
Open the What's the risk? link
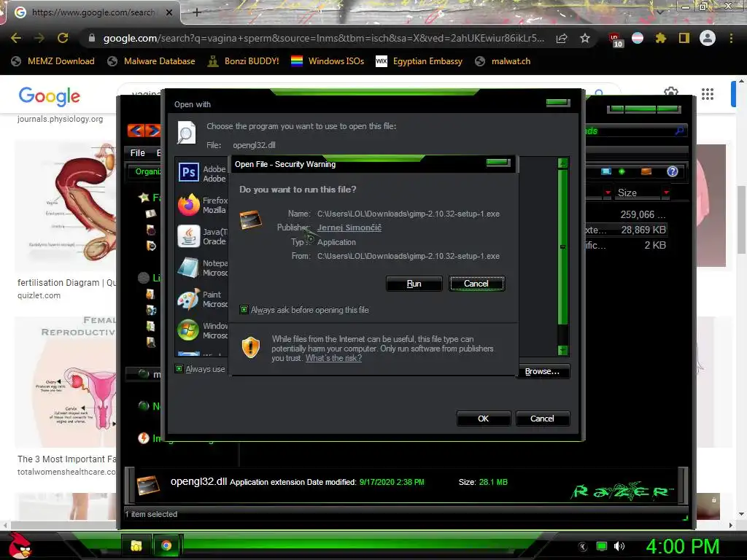coord(333,358)
